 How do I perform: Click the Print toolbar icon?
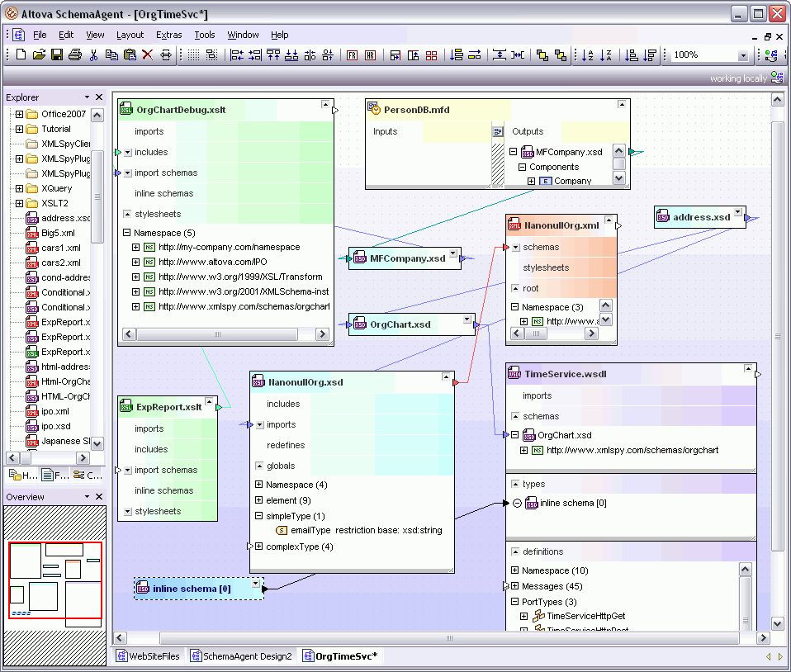(x=75, y=55)
